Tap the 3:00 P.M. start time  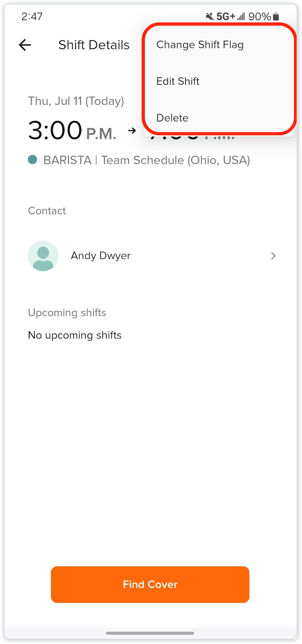click(72, 131)
